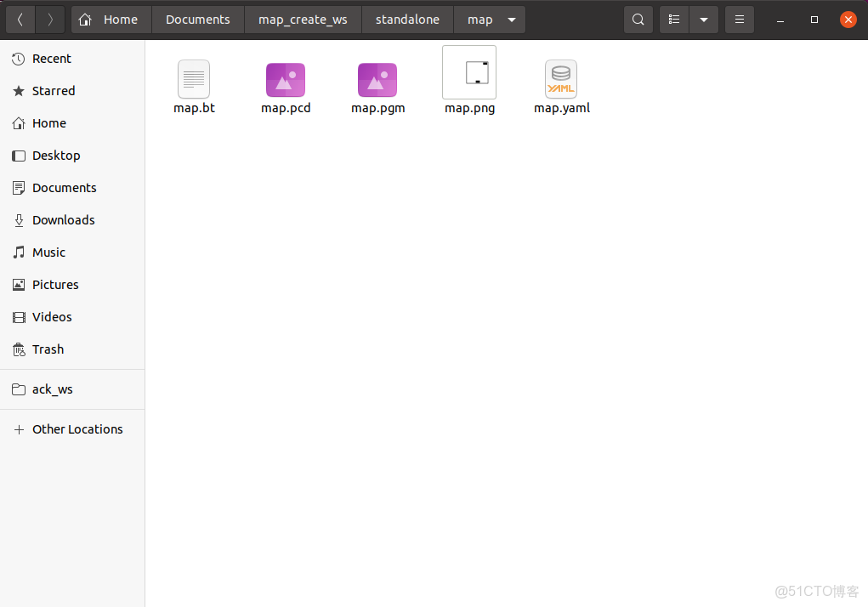Click the house icon in the path bar

pos(85,20)
